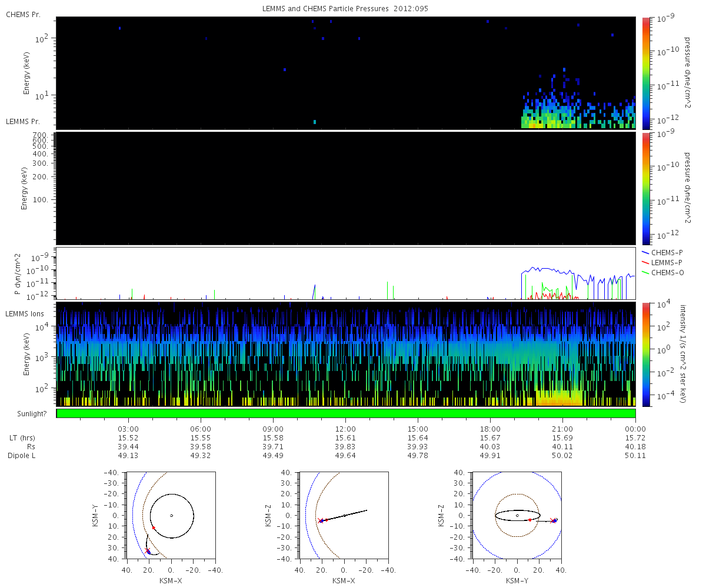Click the CHEMS panel 'Energy (keV)' axis label
This screenshot has width=706, height=588.
26,73
